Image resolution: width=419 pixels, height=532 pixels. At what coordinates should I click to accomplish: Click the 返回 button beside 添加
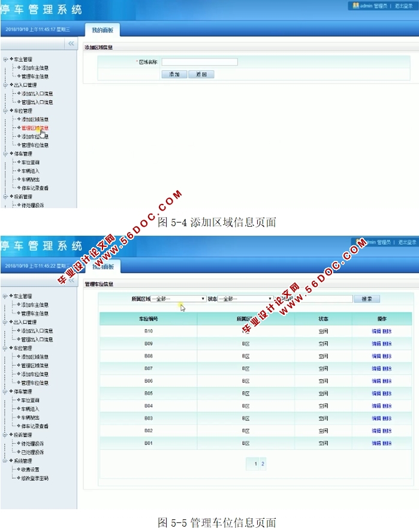[x=201, y=74]
